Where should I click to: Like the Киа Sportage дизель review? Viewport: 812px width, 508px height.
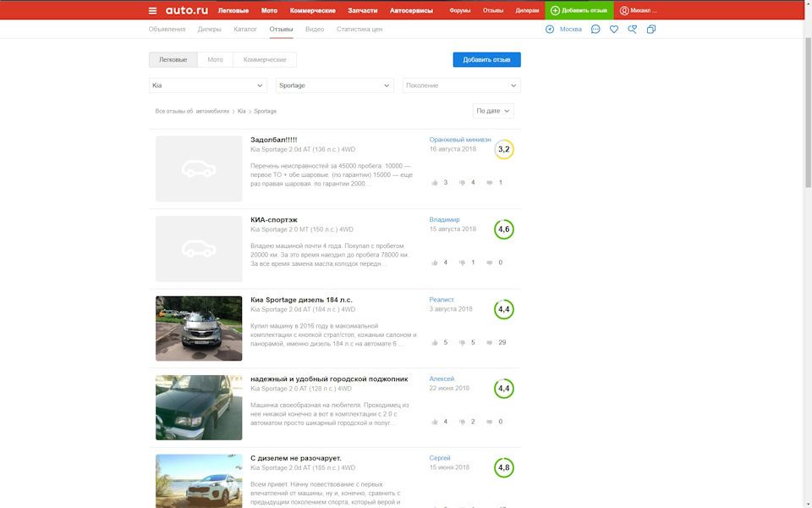tap(435, 342)
